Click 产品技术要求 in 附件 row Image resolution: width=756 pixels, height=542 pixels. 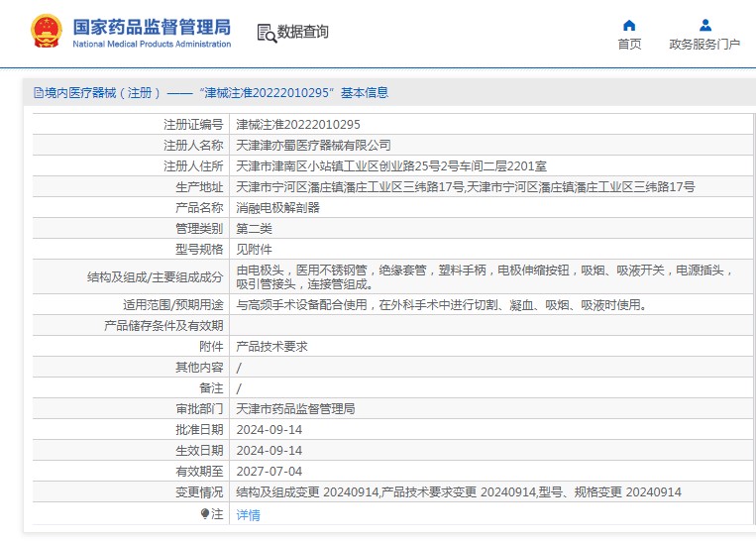pos(271,346)
